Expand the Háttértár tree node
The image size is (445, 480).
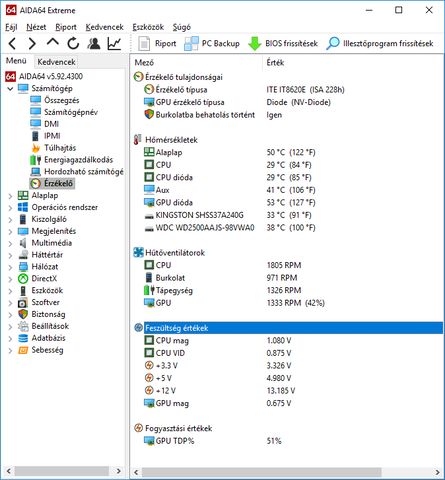click(10, 255)
